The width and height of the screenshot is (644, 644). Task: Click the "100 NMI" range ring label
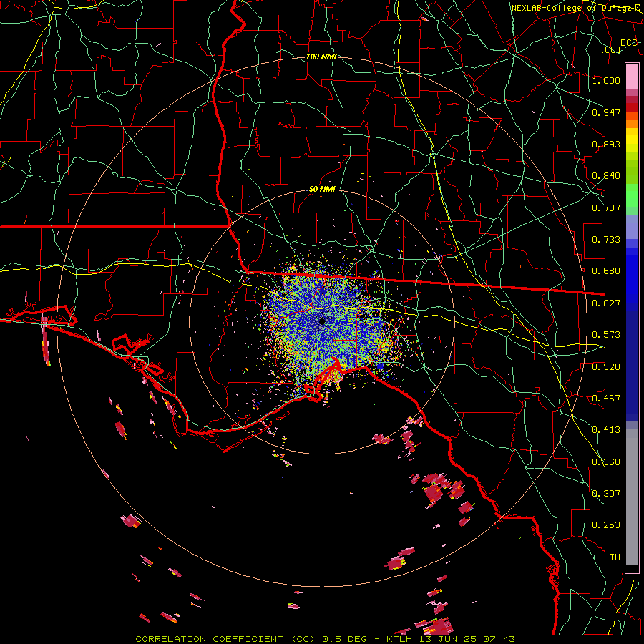coord(321,57)
